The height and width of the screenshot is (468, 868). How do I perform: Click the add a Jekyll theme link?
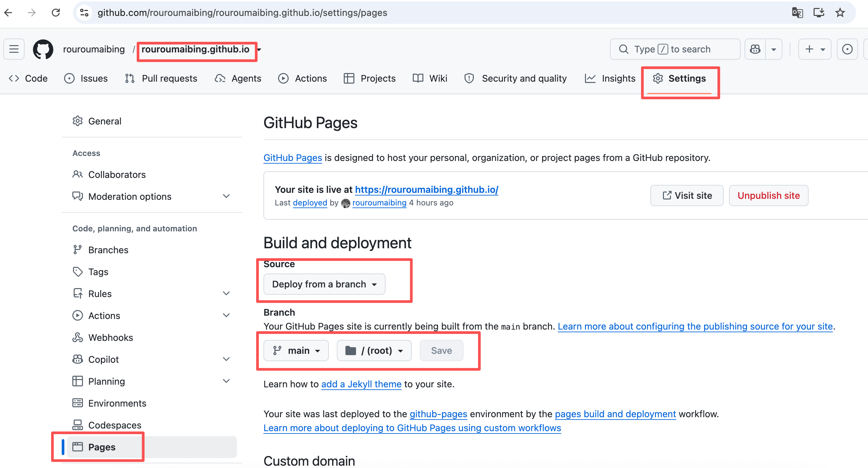[361, 384]
